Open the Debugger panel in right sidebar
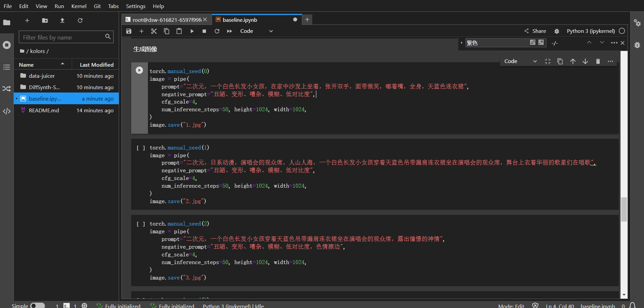Image resolution: width=644 pixels, height=308 pixels. pos(637,45)
